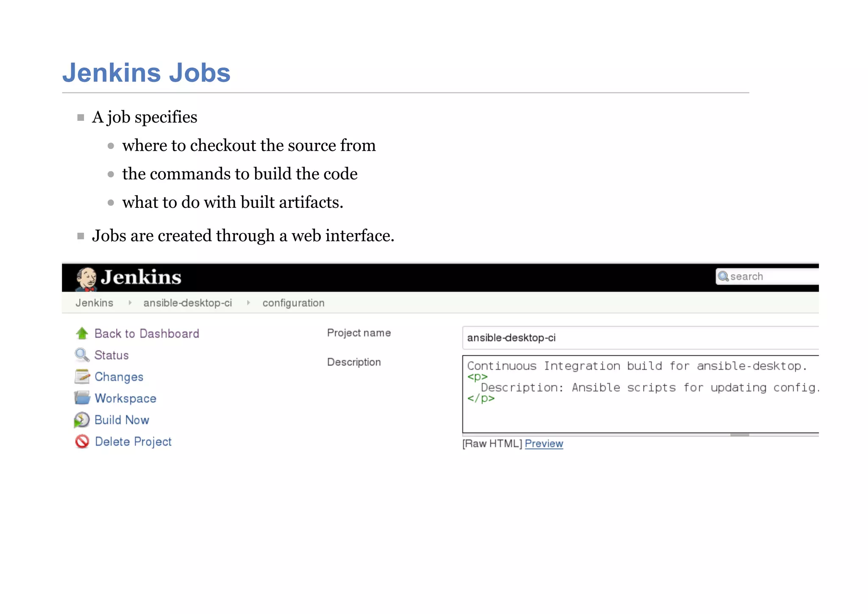Click the Preview link under description

[x=544, y=444]
